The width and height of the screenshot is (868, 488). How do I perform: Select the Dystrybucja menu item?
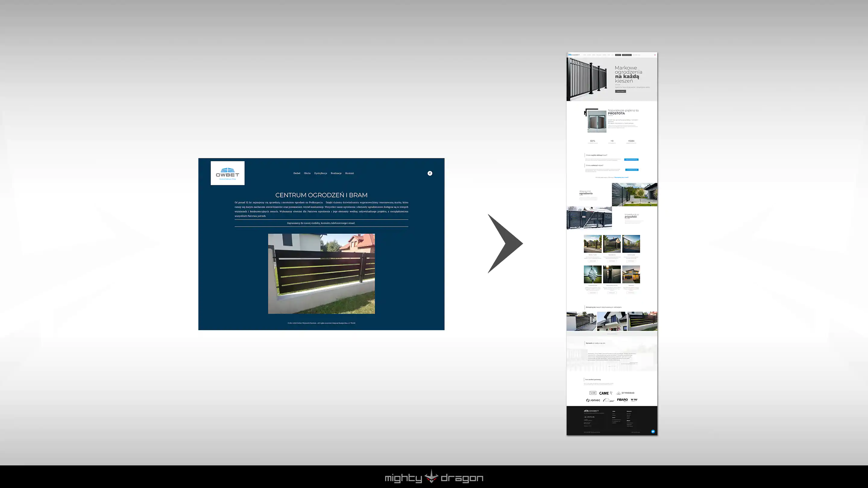(x=320, y=173)
